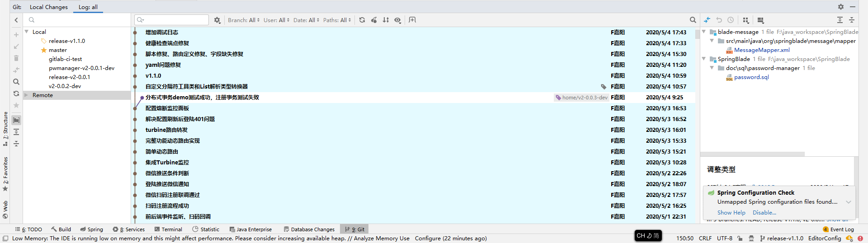Open the Branch: All filter dropdown
868x243 pixels.
point(244,20)
